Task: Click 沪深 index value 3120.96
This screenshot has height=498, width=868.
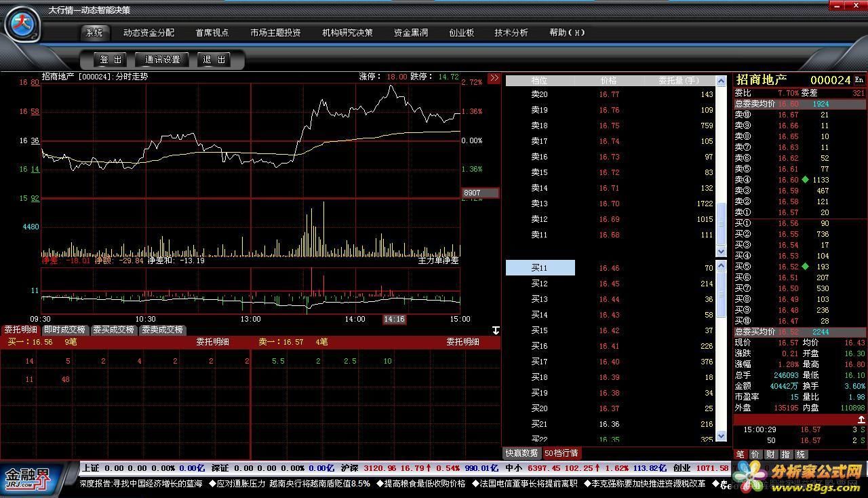Action: [380, 468]
